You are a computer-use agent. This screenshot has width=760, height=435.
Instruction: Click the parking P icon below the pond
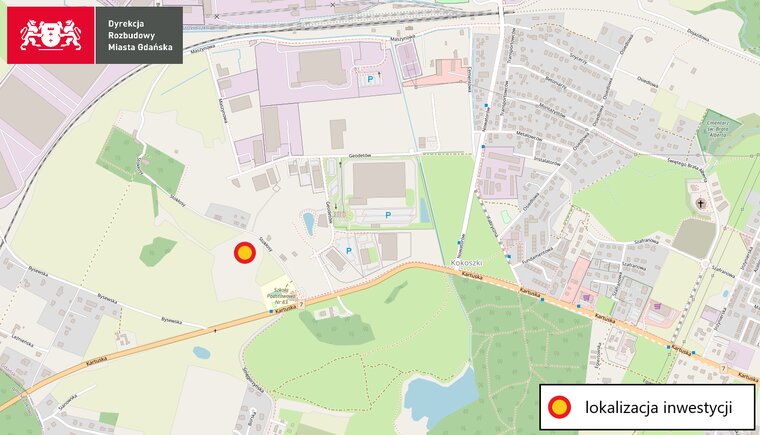point(348,251)
